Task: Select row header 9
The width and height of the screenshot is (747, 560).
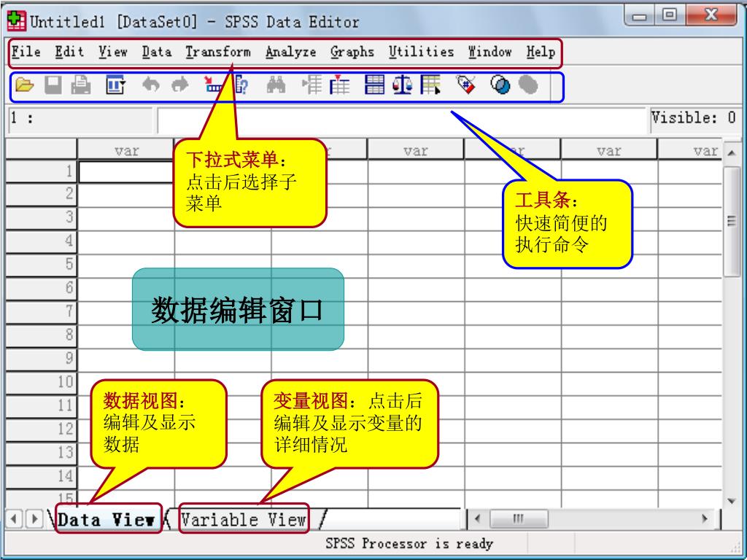Action: point(42,359)
